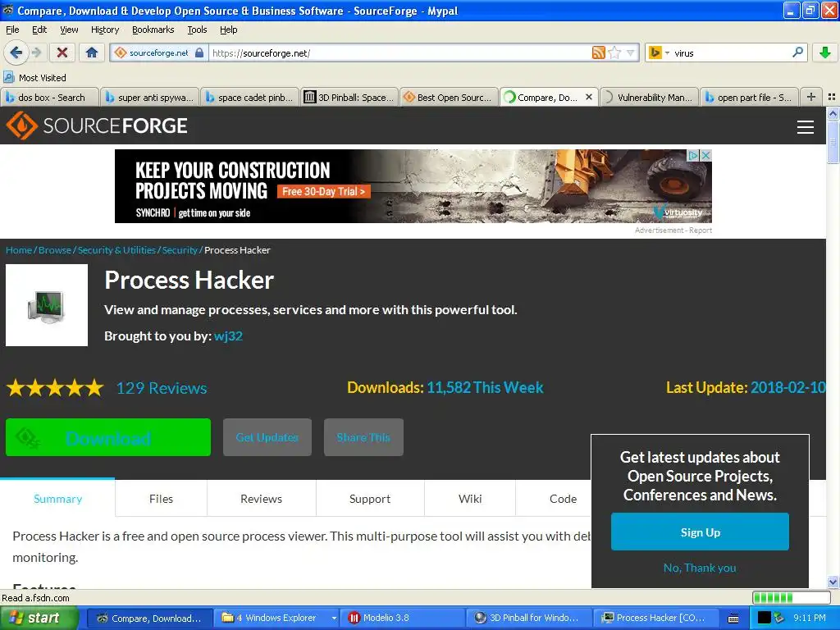Switch to super anti spywa... tab

(149, 97)
